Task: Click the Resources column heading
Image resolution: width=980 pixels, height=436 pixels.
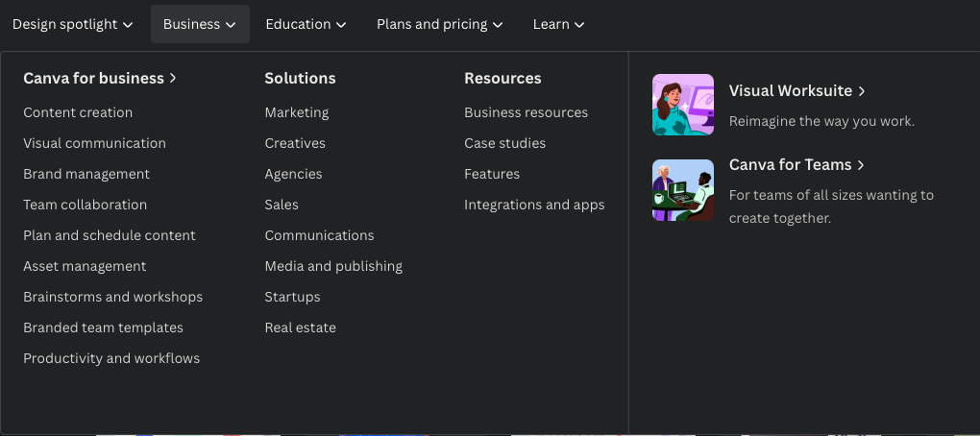Action: click(503, 78)
